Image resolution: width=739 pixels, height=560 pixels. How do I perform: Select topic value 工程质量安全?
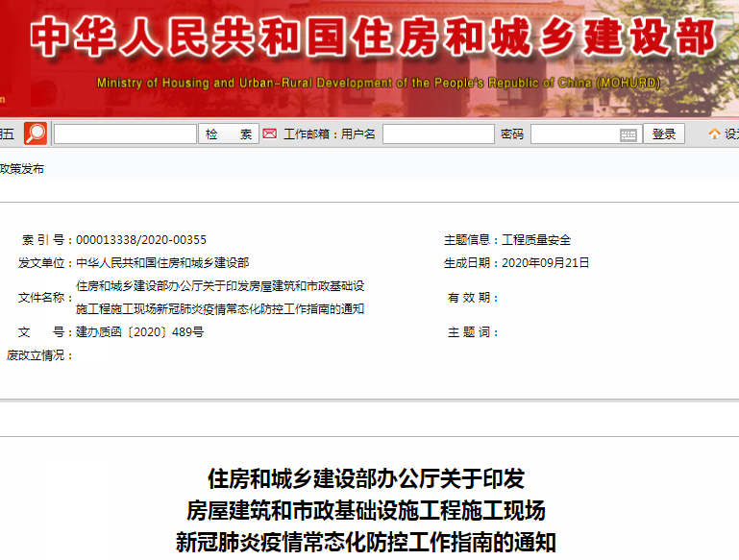point(536,240)
